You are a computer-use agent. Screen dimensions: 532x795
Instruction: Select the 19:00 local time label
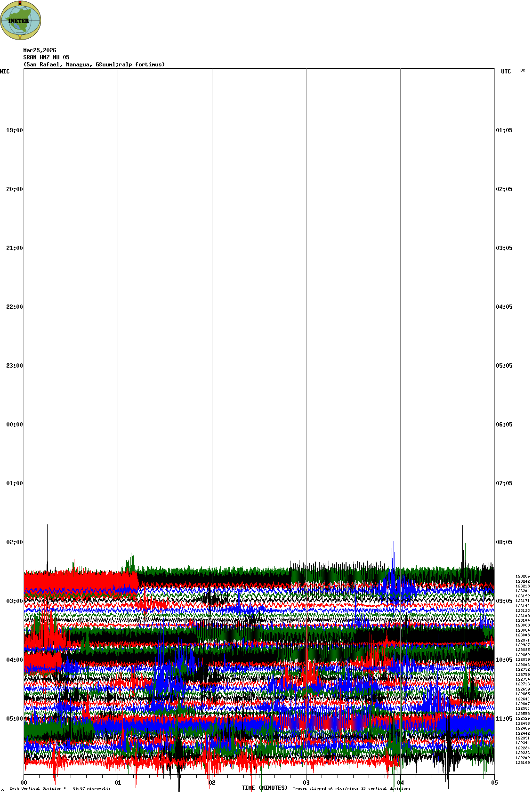(x=14, y=130)
